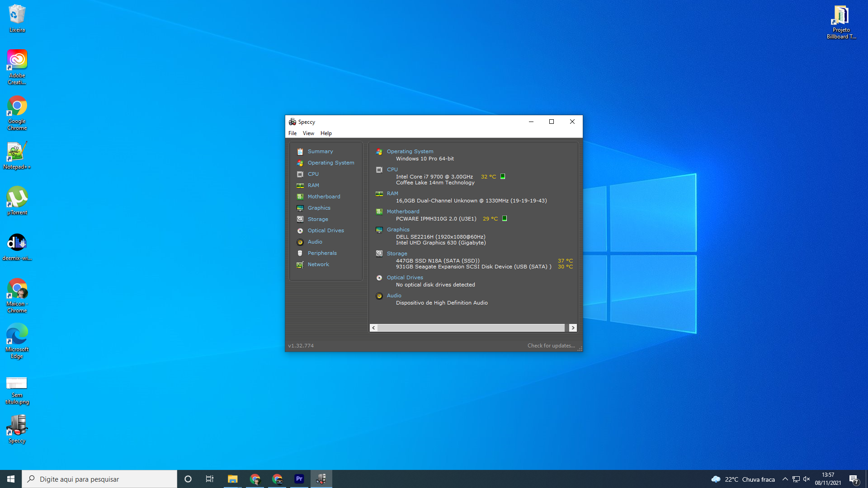
Task: Open the Storage heading link in summary
Action: [x=397, y=253]
